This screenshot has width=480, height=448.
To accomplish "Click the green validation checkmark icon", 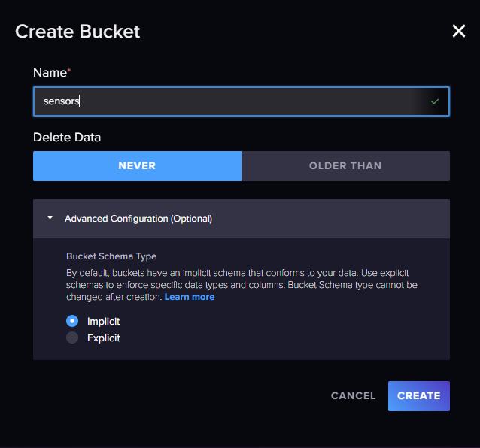I will point(435,101).
